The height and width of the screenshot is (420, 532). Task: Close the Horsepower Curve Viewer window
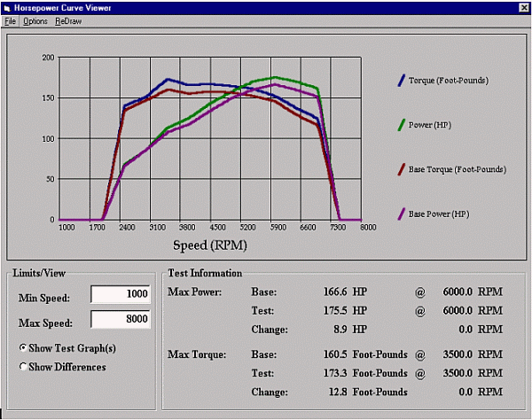524,7
